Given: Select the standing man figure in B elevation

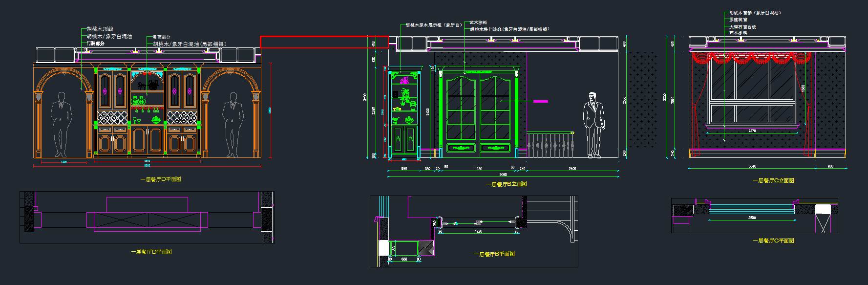Looking at the screenshot, I should point(593,125).
